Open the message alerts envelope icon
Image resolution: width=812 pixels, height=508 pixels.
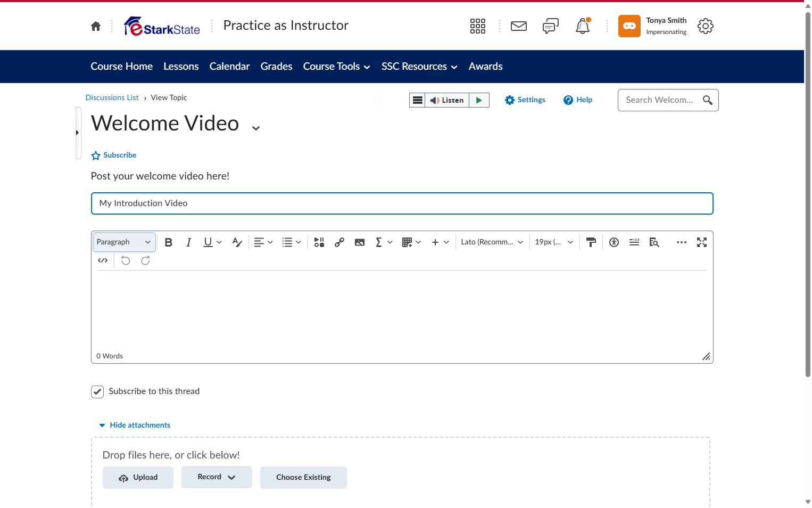(519, 26)
